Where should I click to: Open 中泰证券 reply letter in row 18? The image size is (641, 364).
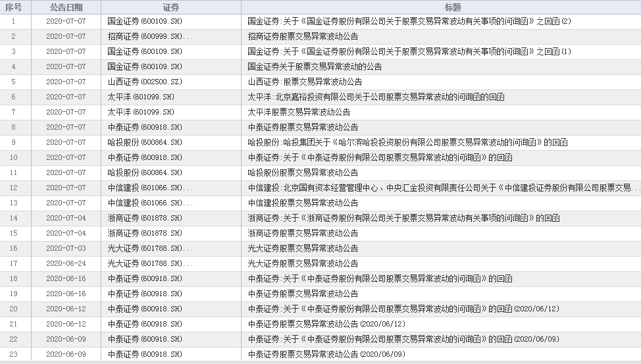[380, 278]
